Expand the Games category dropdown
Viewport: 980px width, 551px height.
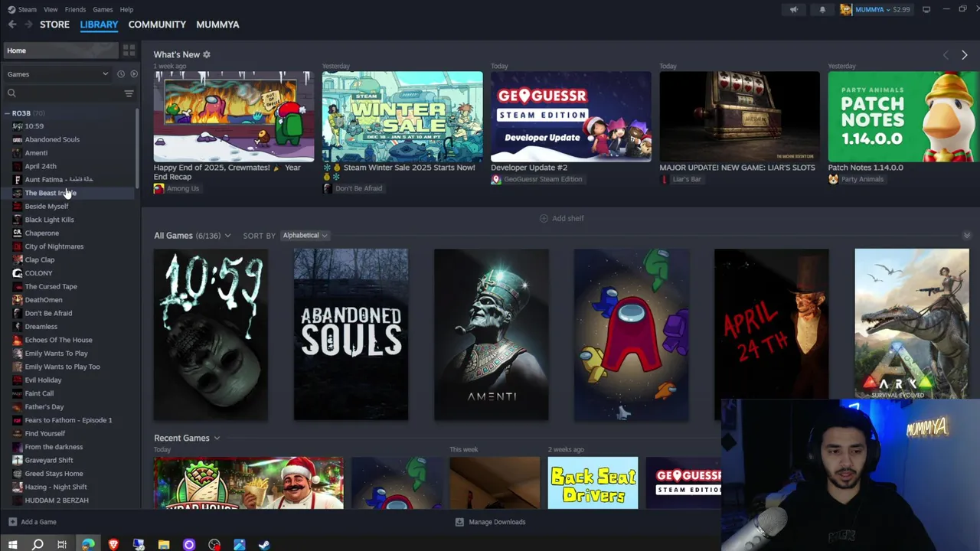pyautogui.click(x=58, y=74)
